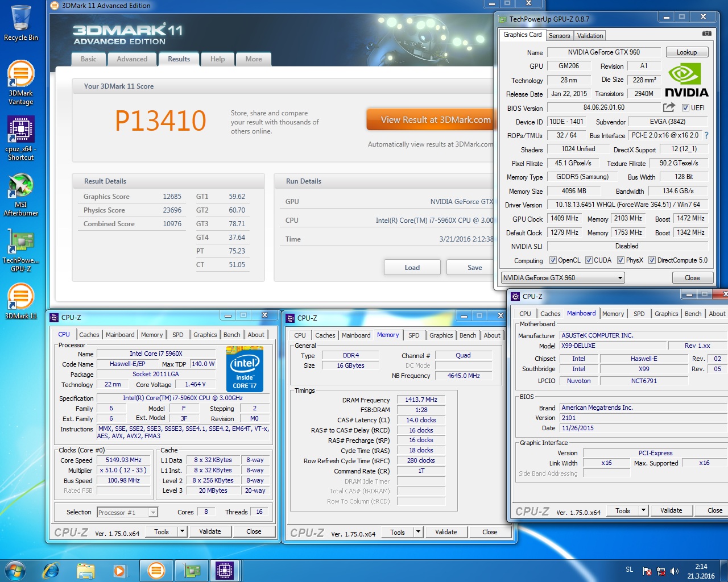This screenshot has width=728, height=582.
Task: Click Tools button in CPU-Z Mainboard window
Action: point(623,510)
